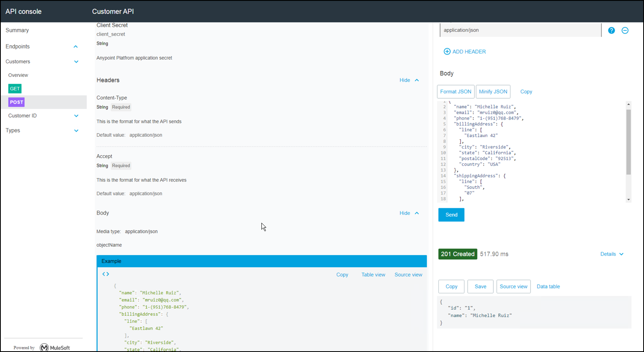This screenshot has height=352, width=644.
Task: Click the Required tag under Content-Type
Action: 121,107
